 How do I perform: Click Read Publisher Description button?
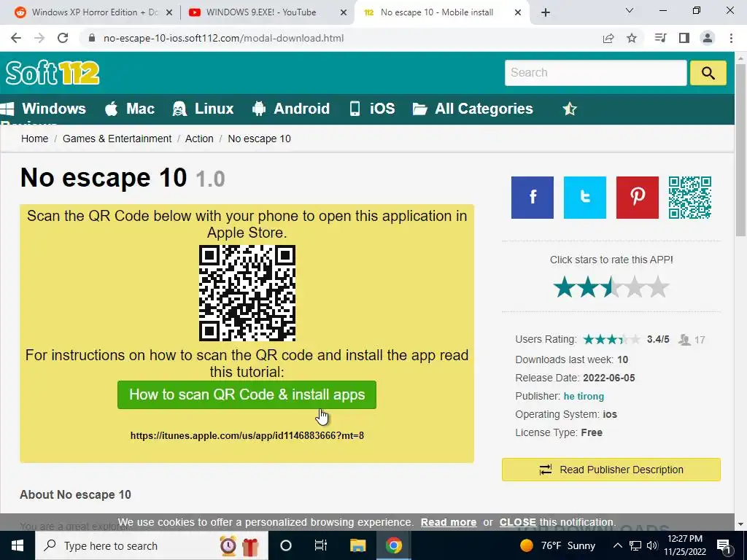click(611, 470)
